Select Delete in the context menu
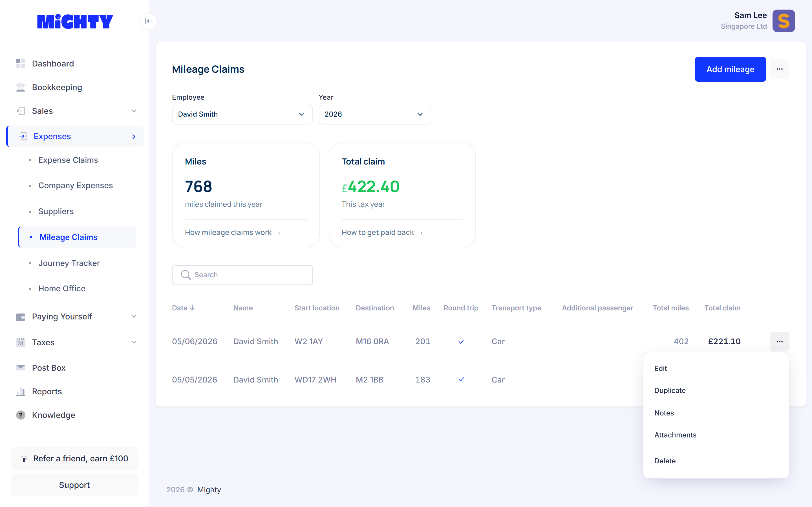The height and width of the screenshot is (507, 812). click(665, 461)
